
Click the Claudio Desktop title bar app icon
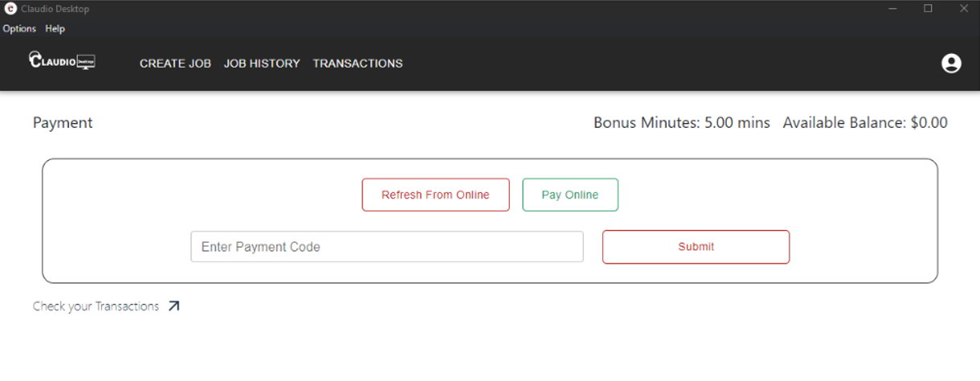pyautogui.click(x=10, y=9)
